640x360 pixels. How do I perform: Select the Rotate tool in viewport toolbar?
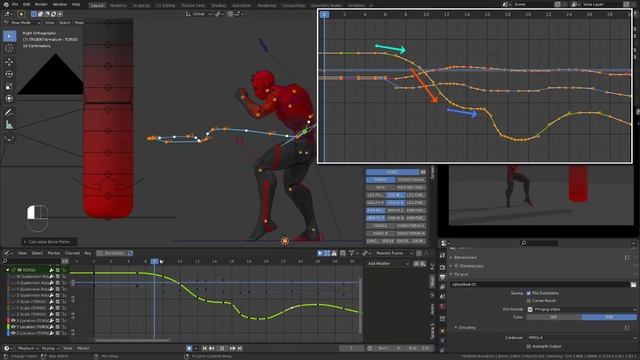pos(9,74)
